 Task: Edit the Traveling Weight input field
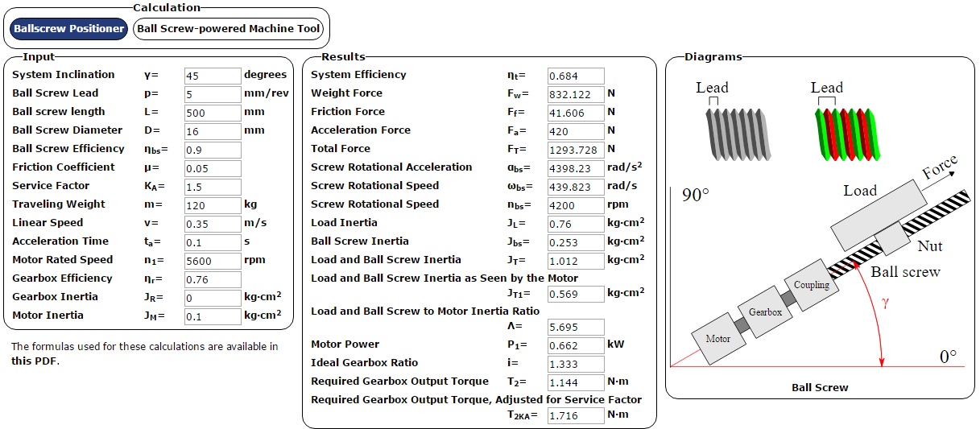coord(213,205)
